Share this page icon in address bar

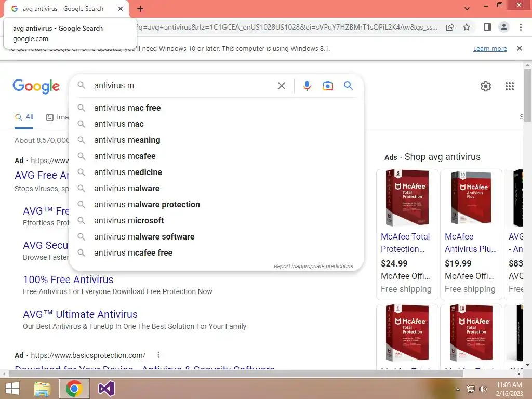click(x=450, y=27)
